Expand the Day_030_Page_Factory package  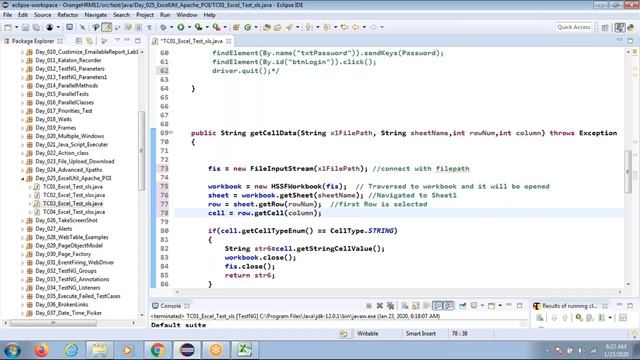[x=22, y=254]
